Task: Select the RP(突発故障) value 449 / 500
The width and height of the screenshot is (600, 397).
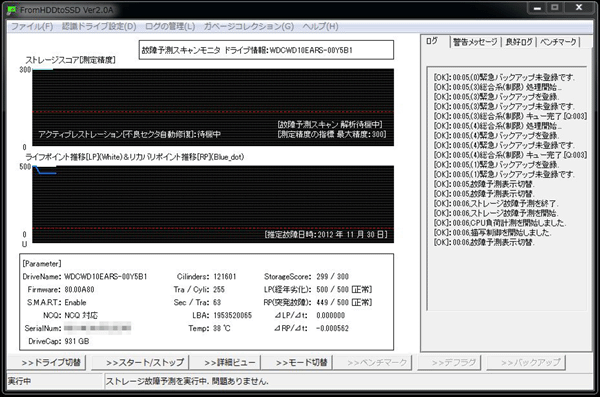Action: click(332, 302)
